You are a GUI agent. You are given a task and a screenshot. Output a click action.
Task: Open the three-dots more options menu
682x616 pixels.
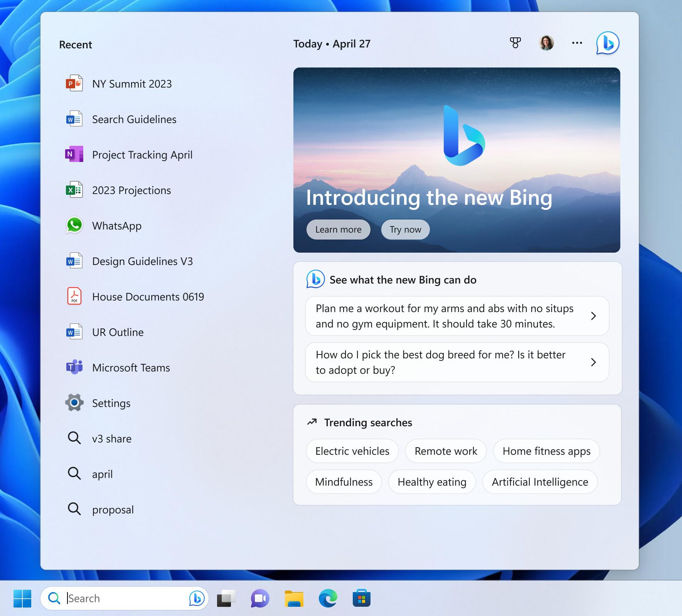coord(577,43)
